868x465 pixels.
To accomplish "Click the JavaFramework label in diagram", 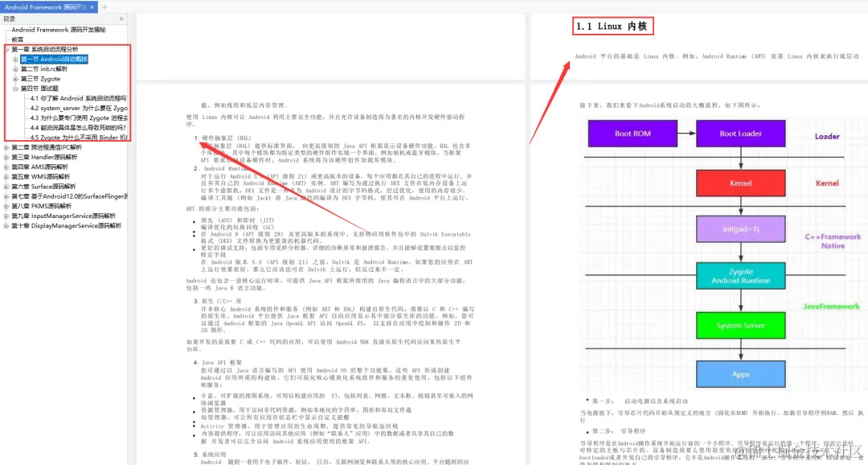I will tap(832, 306).
